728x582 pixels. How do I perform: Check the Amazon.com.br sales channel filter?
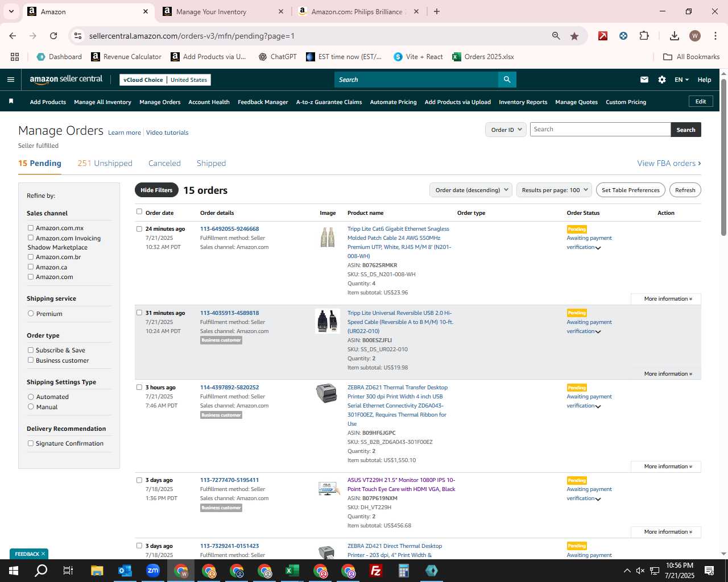point(31,257)
